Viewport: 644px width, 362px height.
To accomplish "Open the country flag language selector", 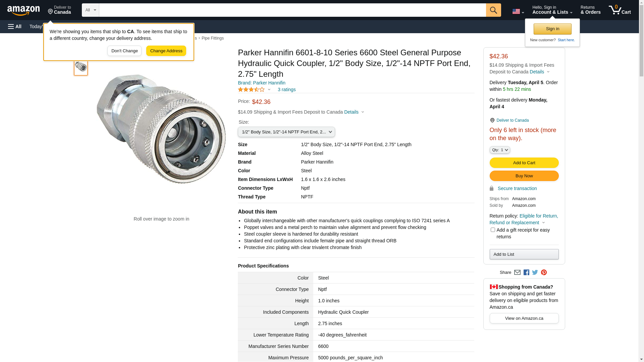I will click(x=518, y=11).
